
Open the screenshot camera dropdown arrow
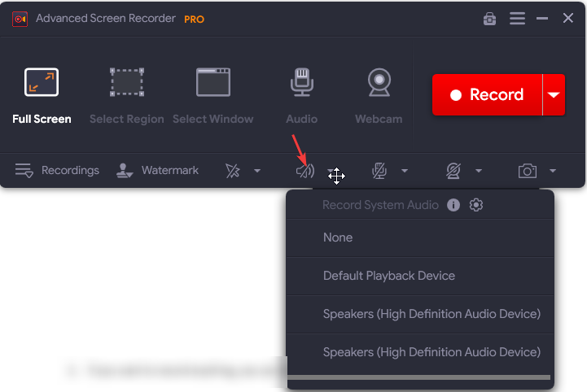[x=553, y=171]
